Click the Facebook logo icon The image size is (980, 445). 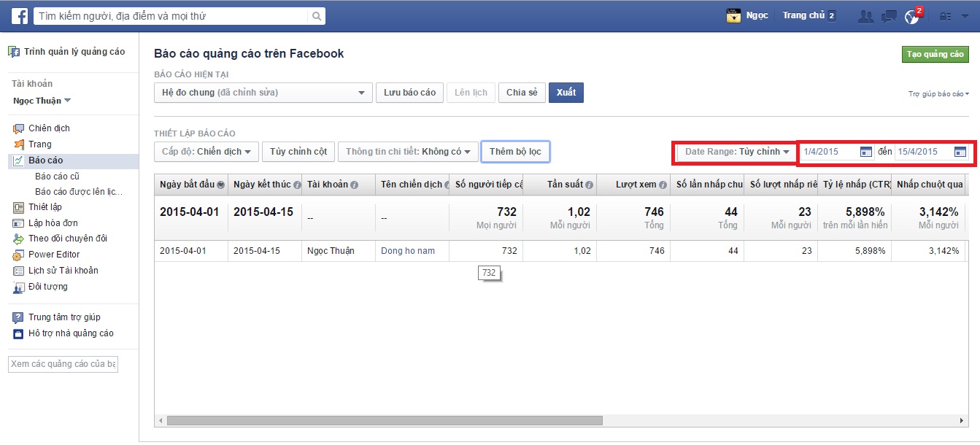tap(19, 15)
